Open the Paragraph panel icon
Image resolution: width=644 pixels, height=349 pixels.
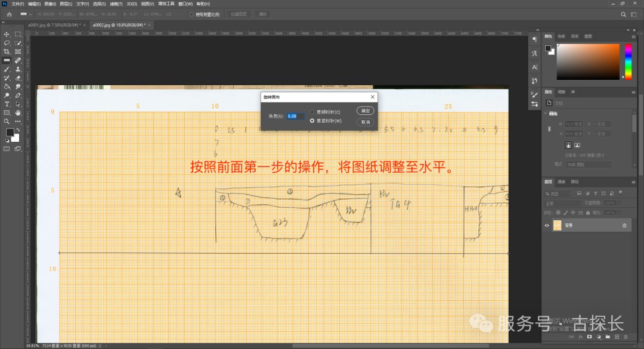click(x=534, y=39)
